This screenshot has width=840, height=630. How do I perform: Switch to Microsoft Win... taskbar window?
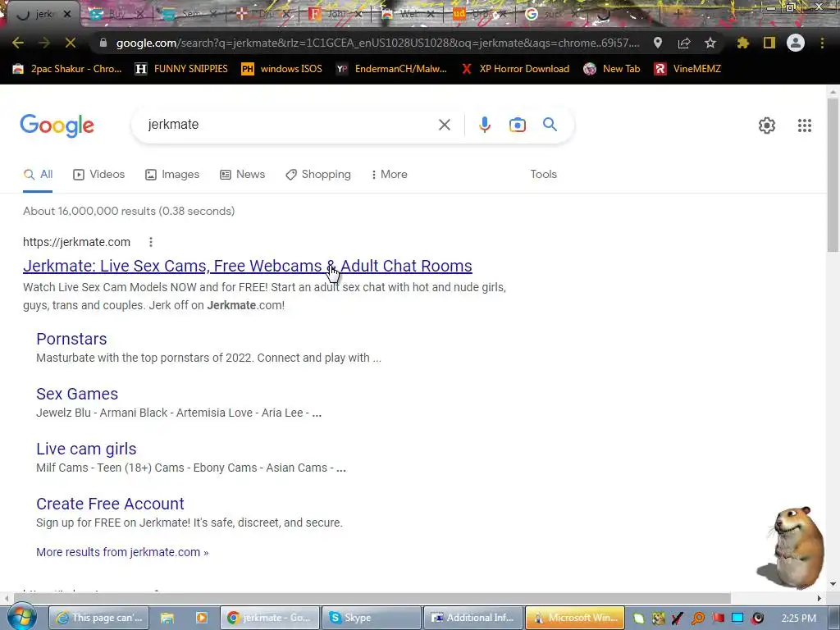[574, 618]
